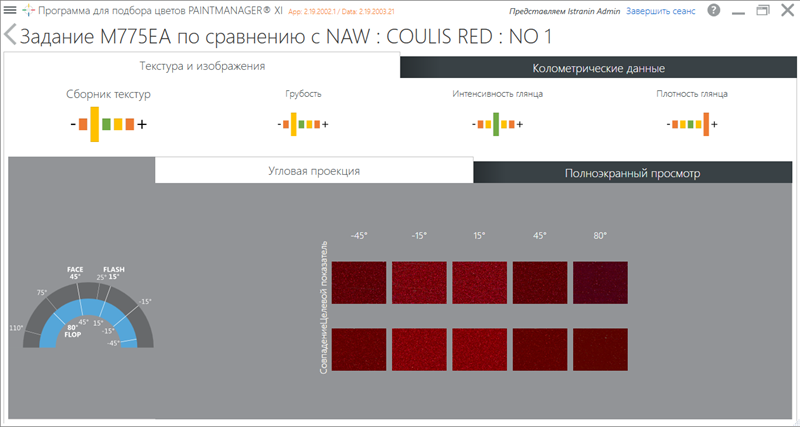Click the 80° column header above the swatches
Viewport: 800px width, 427px height.
(601, 236)
